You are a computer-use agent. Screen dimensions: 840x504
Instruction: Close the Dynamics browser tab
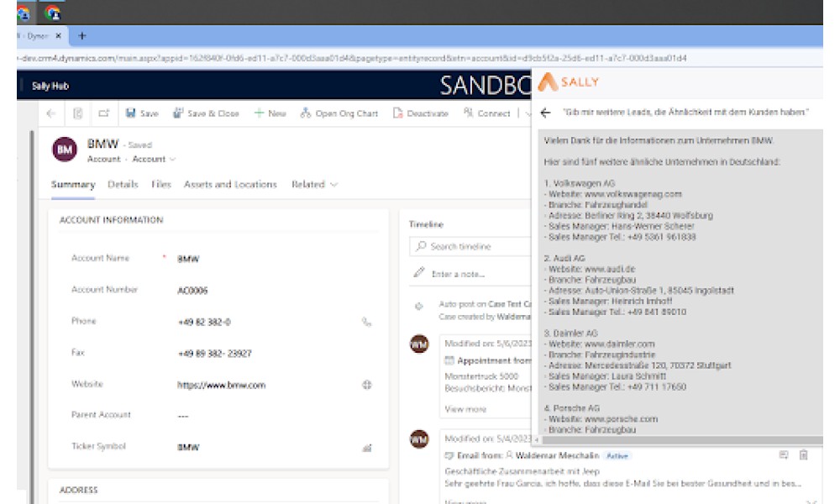(59, 36)
